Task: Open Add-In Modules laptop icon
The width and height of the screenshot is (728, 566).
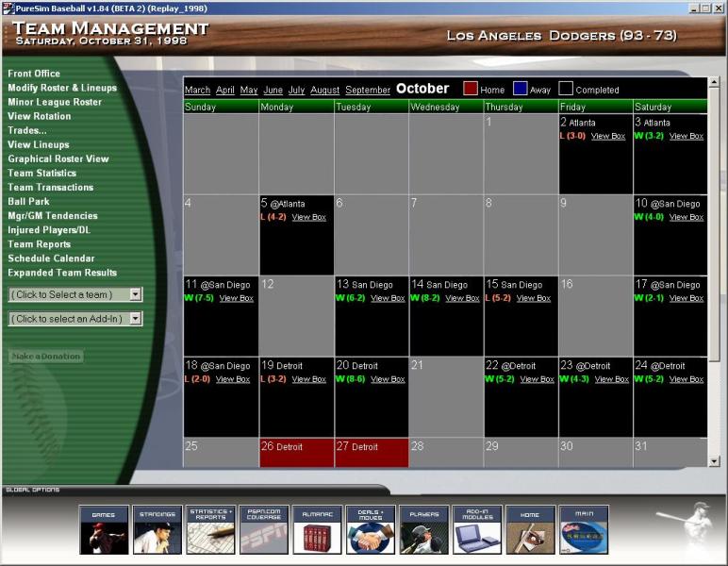Action: [477, 530]
